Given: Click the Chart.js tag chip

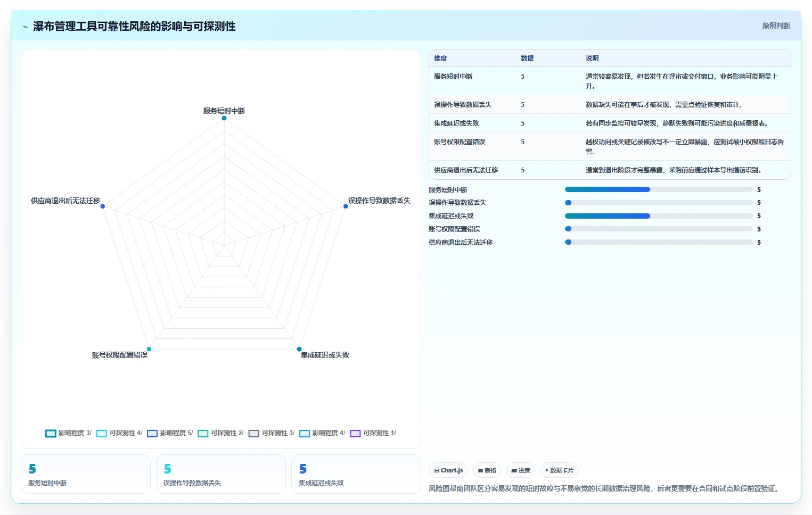Looking at the screenshot, I should 448,470.
